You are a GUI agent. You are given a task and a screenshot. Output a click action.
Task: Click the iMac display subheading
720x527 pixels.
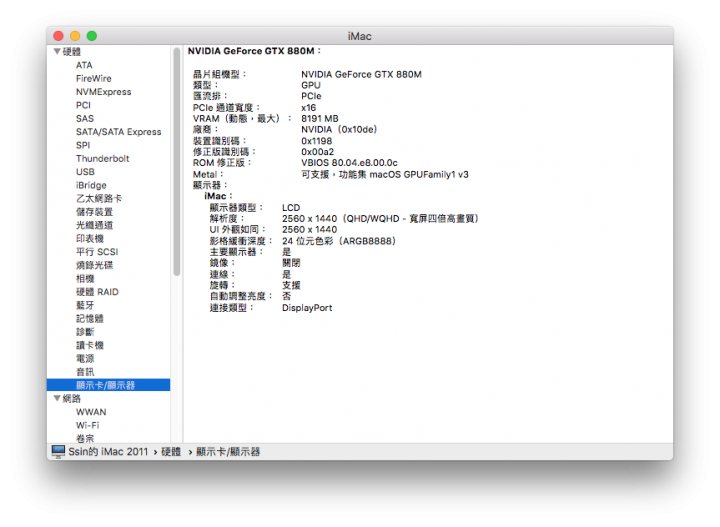tap(218, 196)
